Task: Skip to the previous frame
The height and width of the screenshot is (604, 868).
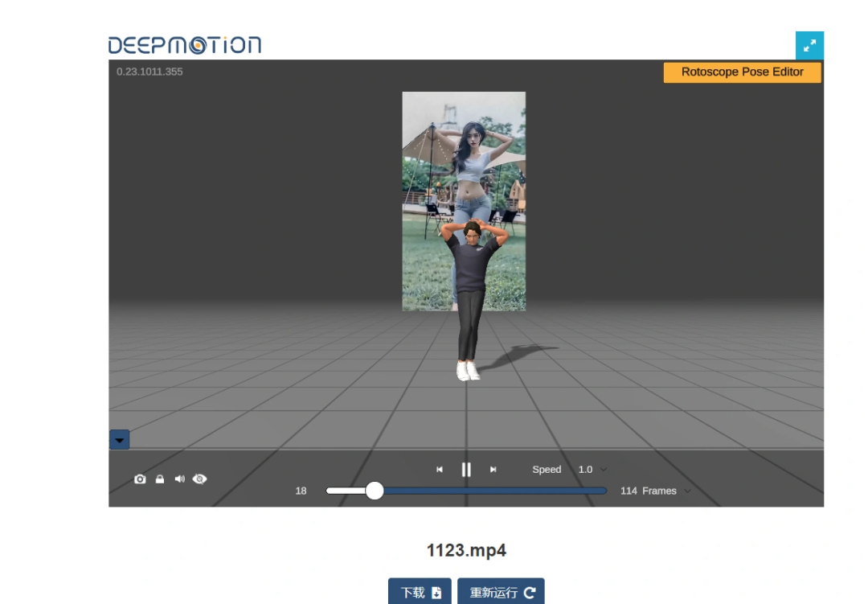Action: click(440, 470)
